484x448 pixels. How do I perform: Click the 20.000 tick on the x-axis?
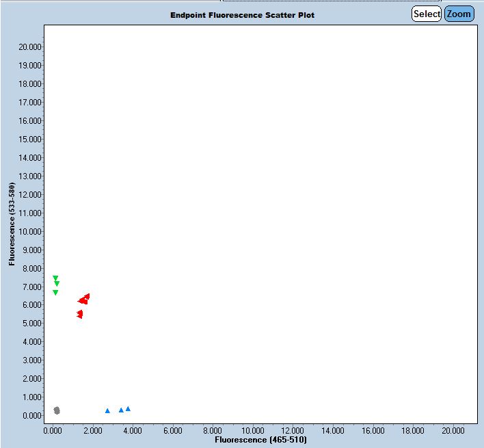(x=453, y=430)
